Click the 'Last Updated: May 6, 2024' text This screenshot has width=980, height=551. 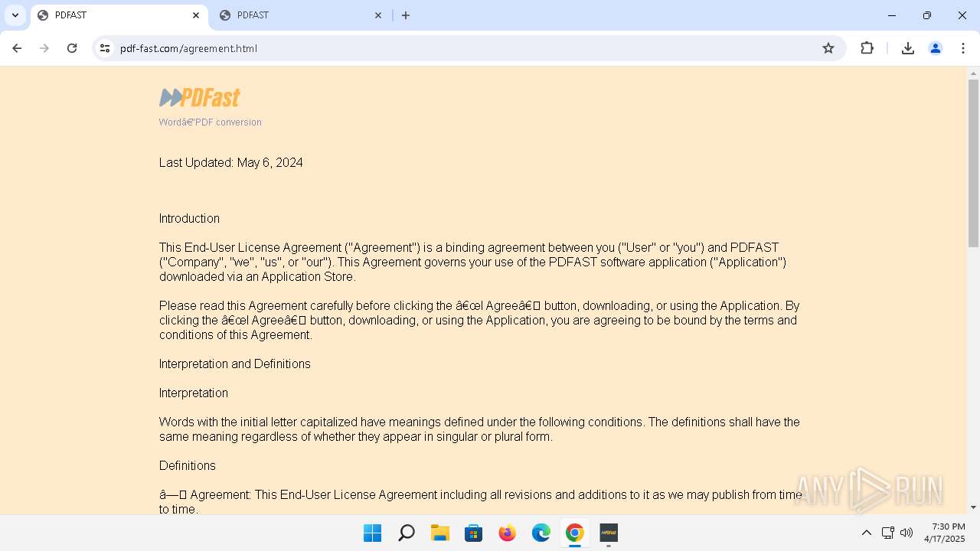pos(231,162)
